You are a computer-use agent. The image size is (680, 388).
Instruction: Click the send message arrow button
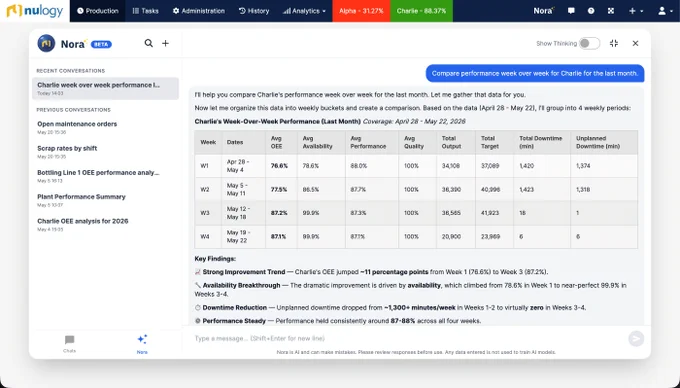(x=636, y=339)
